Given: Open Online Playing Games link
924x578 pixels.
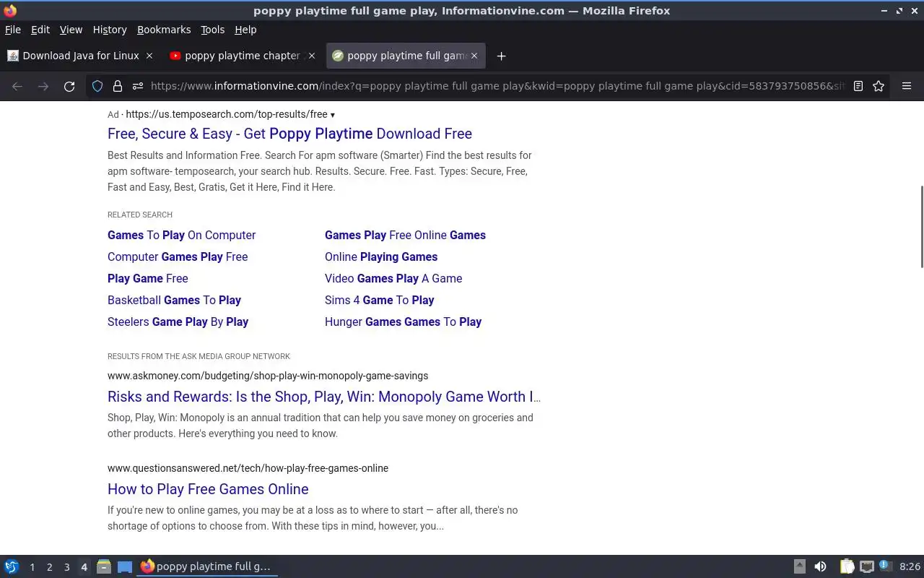Looking at the screenshot, I should click(381, 256).
